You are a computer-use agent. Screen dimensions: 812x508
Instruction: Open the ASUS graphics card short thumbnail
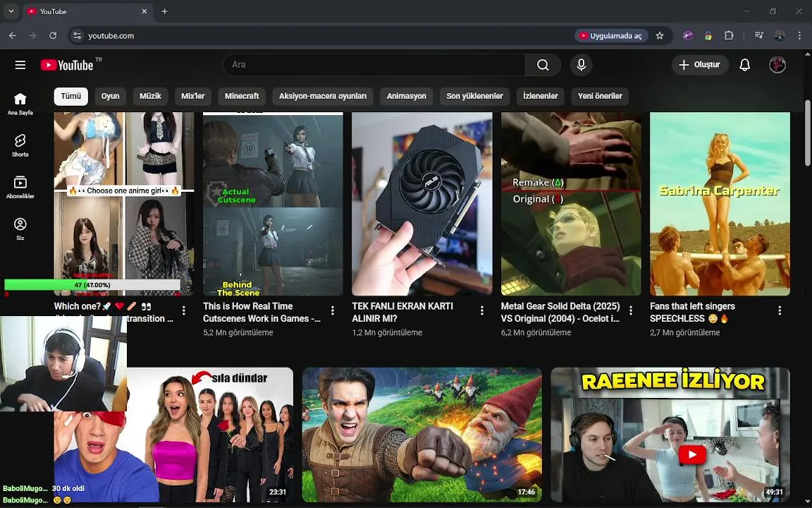[x=422, y=204]
